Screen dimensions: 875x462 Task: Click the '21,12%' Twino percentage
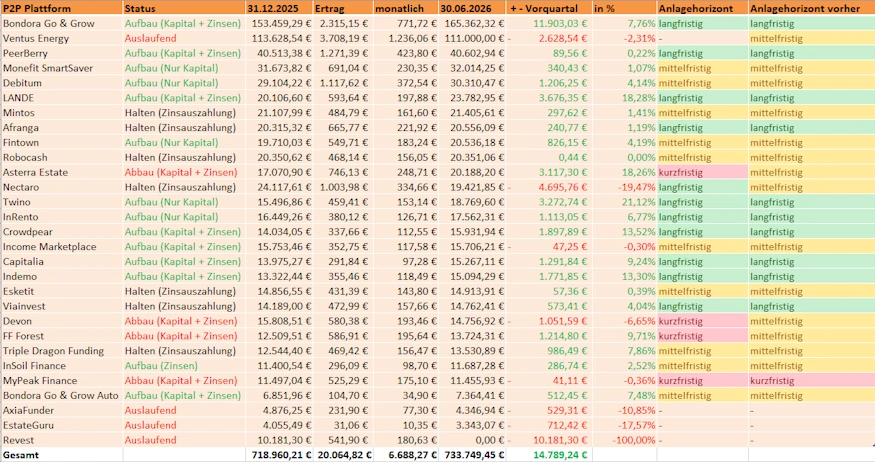(624, 202)
